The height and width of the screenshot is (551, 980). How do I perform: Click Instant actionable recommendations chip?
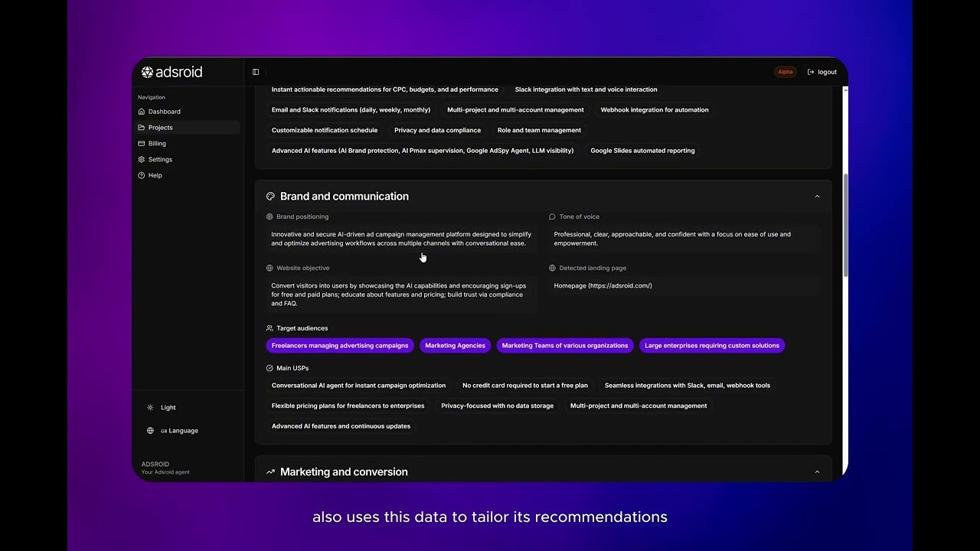385,90
